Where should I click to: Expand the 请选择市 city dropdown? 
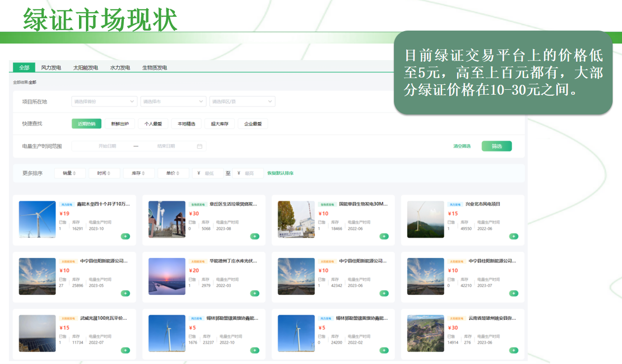click(x=173, y=102)
